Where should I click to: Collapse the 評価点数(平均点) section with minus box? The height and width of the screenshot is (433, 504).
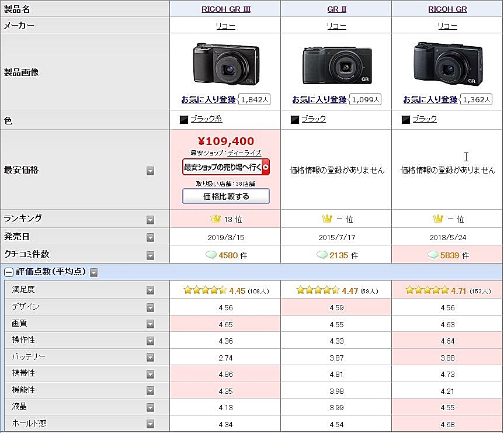coord(9,272)
